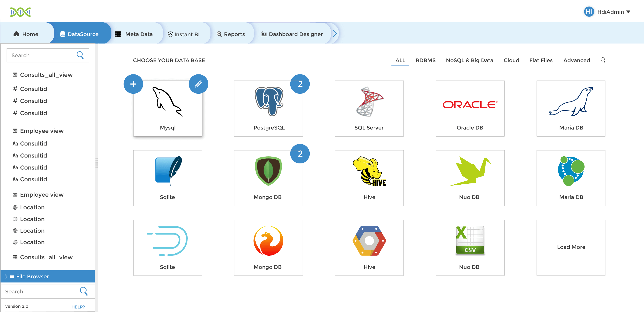The height and width of the screenshot is (312, 644).
Task: Select the first Employee view table item
Action: [x=38, y=131]
